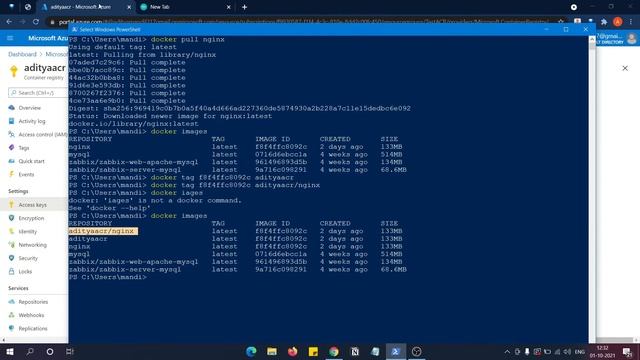The width and height of the screenshot is (640, 360).
Task: Open the Windows Start menu
Action: pos(10,351)
